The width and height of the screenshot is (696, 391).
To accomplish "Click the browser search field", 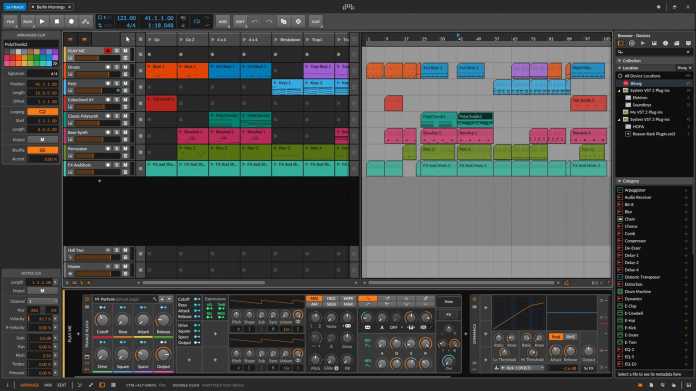I will pos(654,52).
